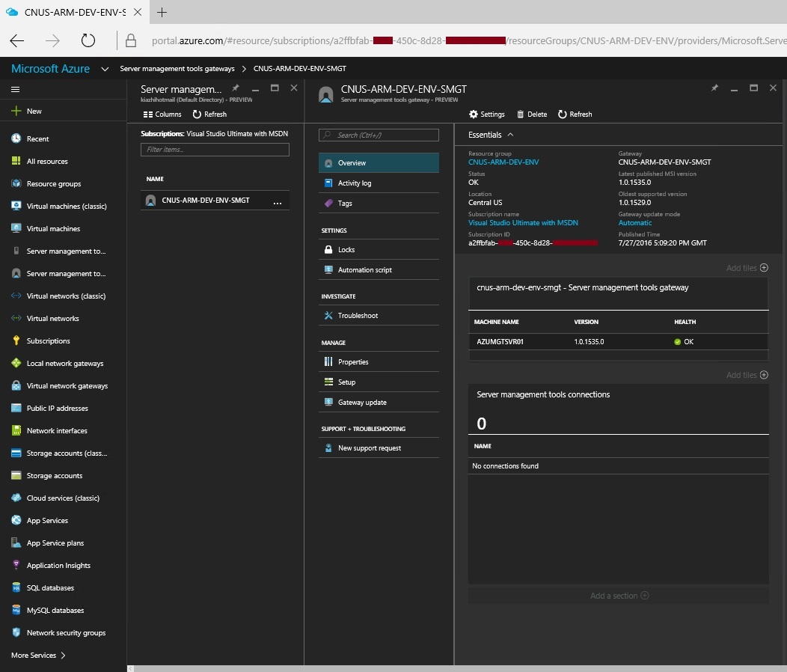Pin the CNUS-ARM-DEV-ENV-SMGT blade
This screenshot has height=672, width=787.
click(714, 88)
